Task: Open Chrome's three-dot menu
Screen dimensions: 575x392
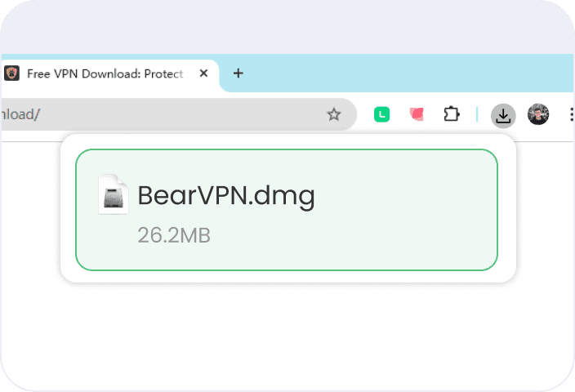Action: coord(569,115)
